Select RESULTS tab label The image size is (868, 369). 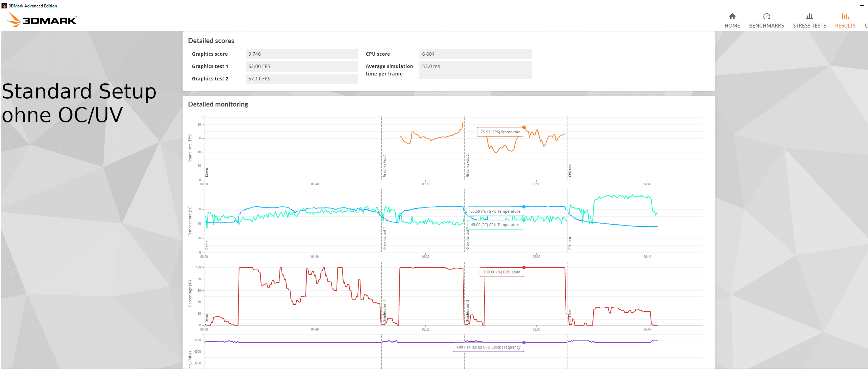845,26
